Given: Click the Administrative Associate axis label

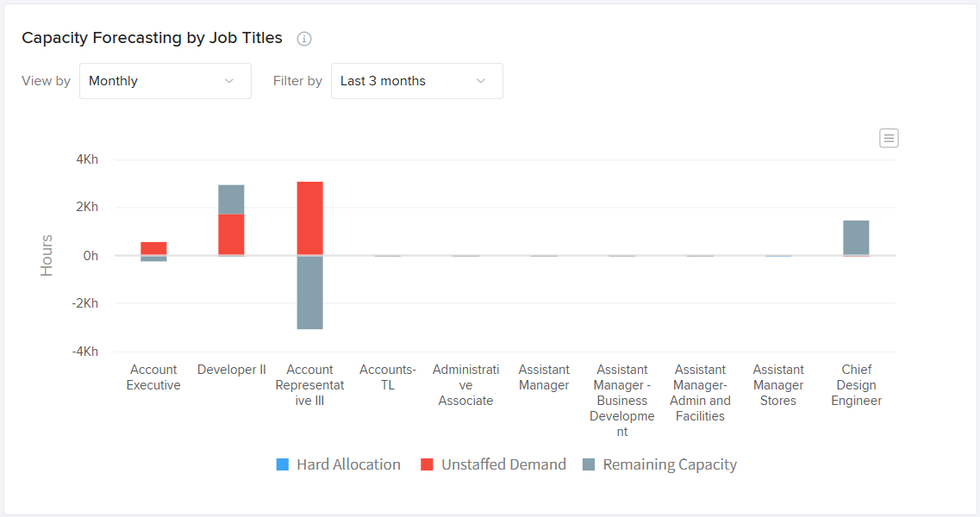Looking at the screenshot, I should (x=465, y=385).
